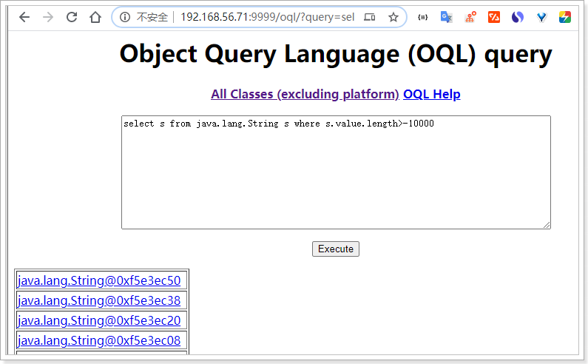The image size is (588, 364).
Task: Open the OQL Help link
Action: (x=432, y=94)
